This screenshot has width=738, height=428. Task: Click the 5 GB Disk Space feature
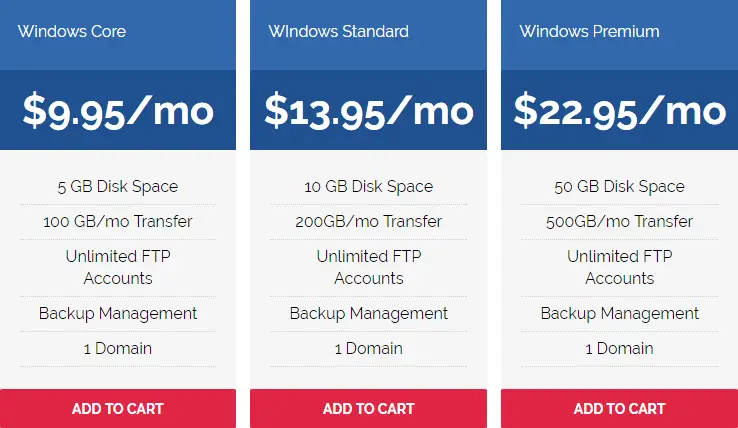click(118, 186)
